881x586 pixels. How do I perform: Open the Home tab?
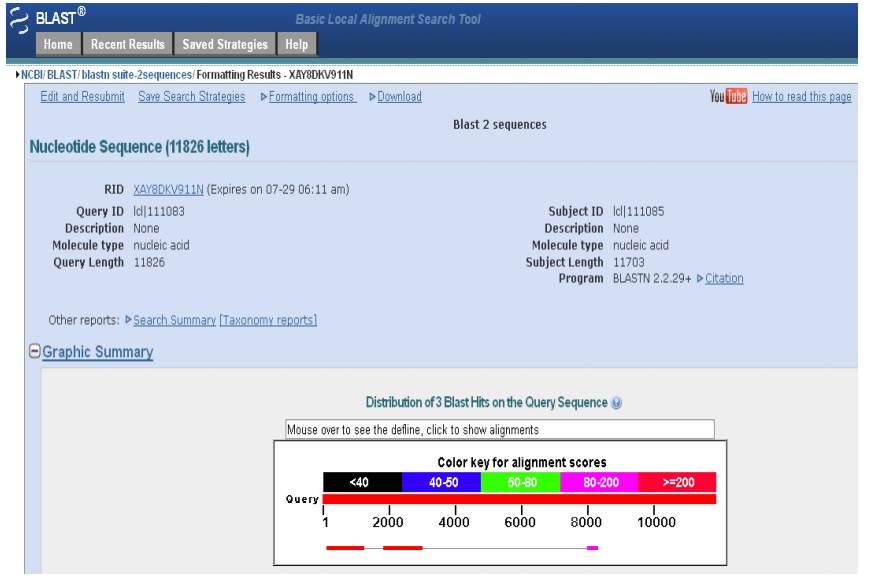58,44
